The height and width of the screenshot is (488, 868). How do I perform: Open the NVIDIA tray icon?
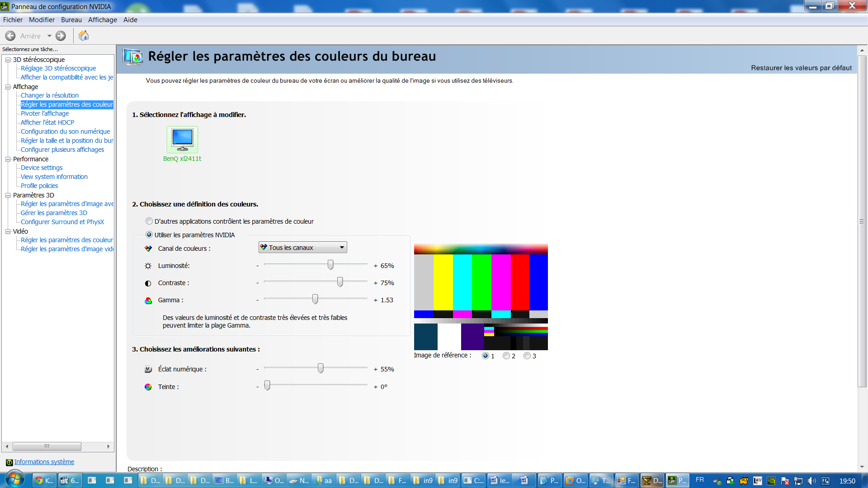pyautogui.click(x=771, y=481)
